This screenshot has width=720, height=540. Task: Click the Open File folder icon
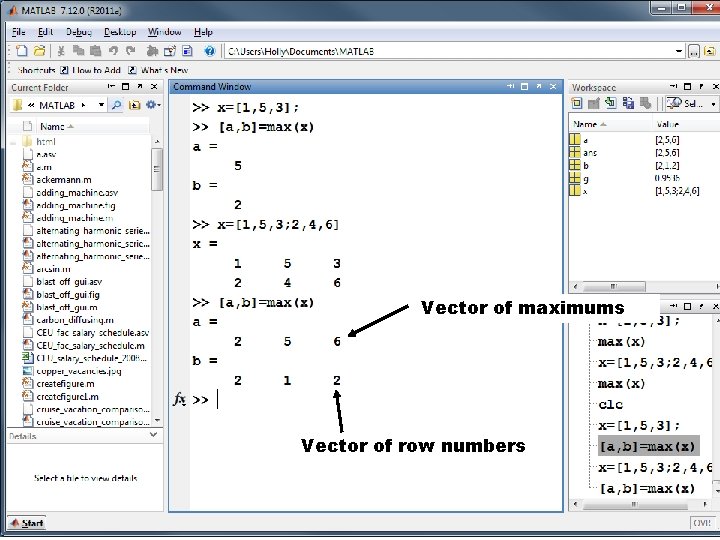39,51
